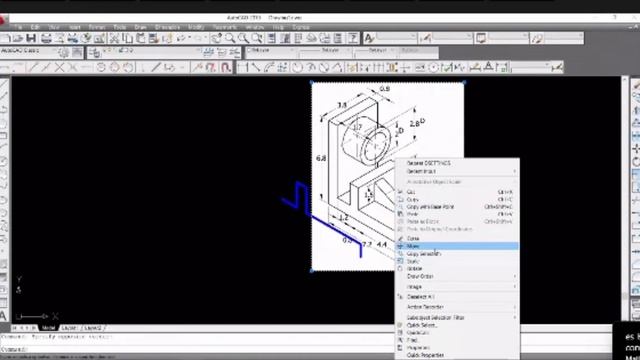Open the lineweight ByLayer dropdown
Screen dimensions: 640x360
(x=376, y=51)
